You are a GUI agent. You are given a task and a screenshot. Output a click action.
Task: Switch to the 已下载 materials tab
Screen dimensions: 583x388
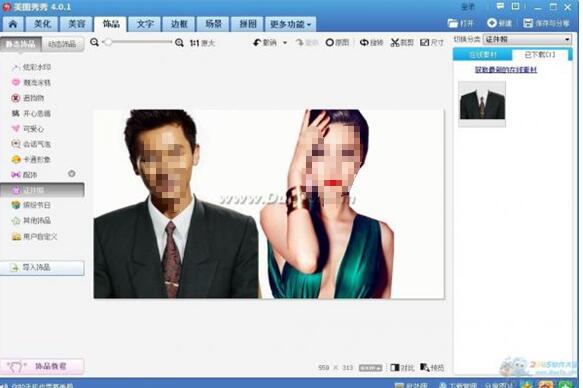tap(540, 55)
